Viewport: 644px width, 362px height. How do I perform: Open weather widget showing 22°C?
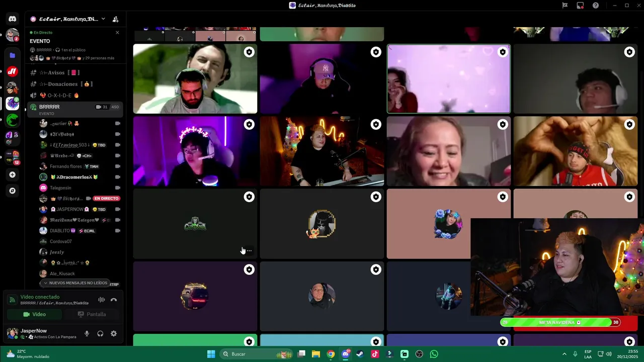(x=28, y=354)
